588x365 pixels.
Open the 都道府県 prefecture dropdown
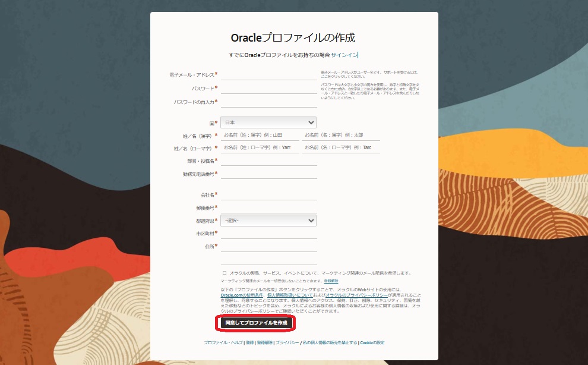(x=268, y=220)
